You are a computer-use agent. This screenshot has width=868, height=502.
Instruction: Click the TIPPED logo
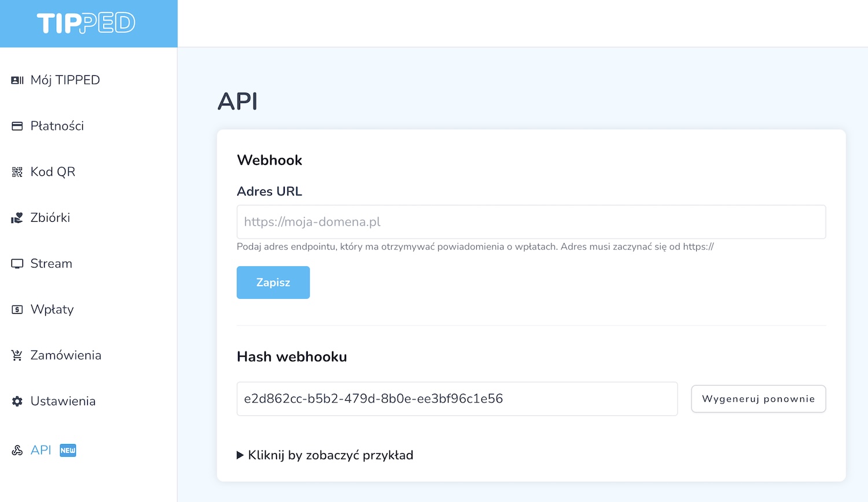[x=86, y=23]
